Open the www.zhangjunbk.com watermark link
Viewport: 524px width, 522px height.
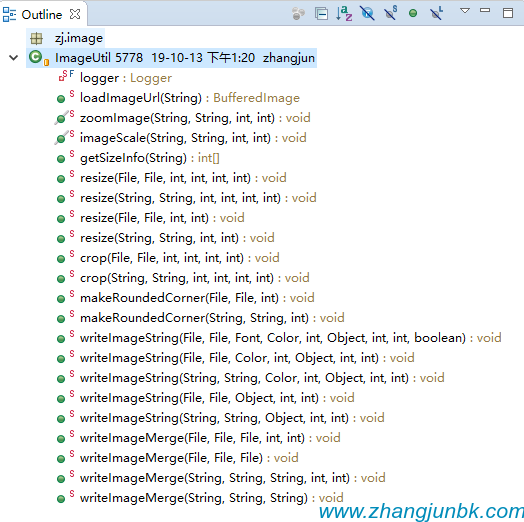point(421,512)
